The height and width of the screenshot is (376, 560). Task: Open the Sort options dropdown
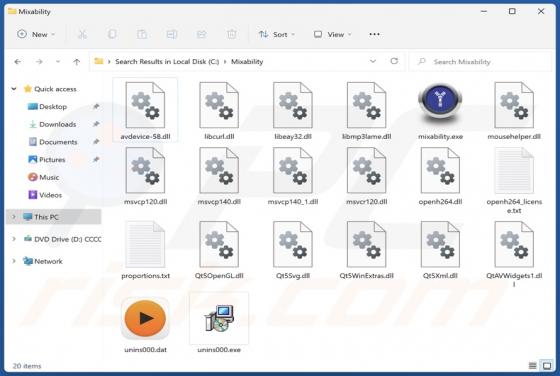[x=277, y=34]
